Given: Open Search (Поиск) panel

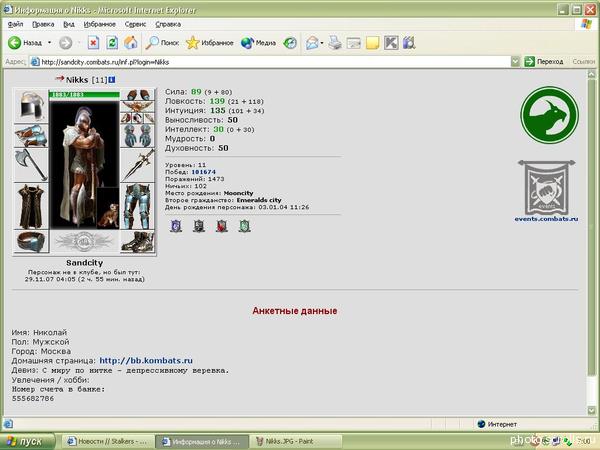Looking at the screenshot, I should click(x=162, y=43).
